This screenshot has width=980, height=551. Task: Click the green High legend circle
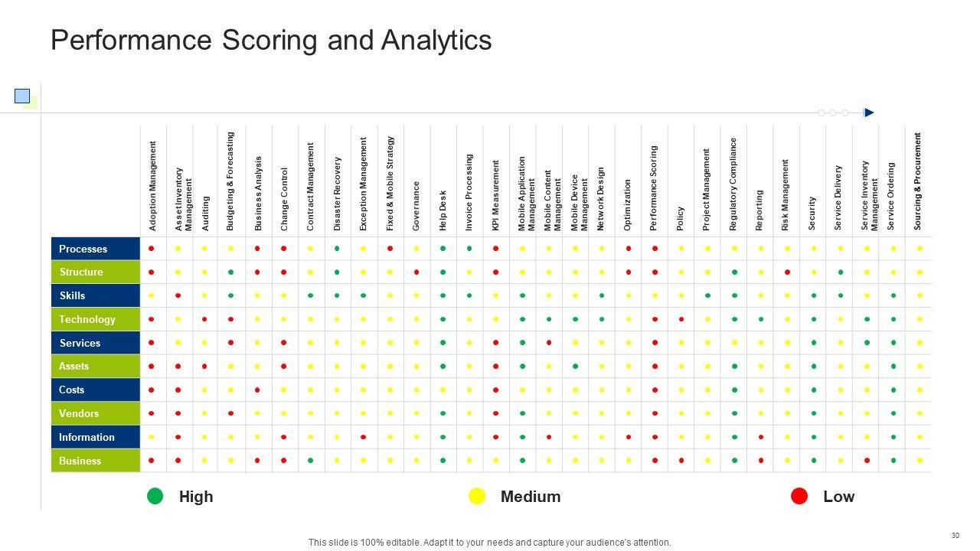pos(155,497)
